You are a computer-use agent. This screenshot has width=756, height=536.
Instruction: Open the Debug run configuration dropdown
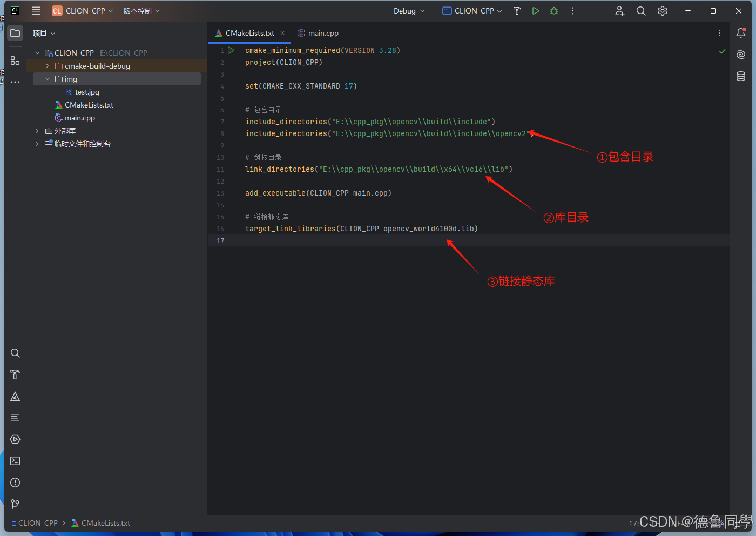click(x=409, y=11)
